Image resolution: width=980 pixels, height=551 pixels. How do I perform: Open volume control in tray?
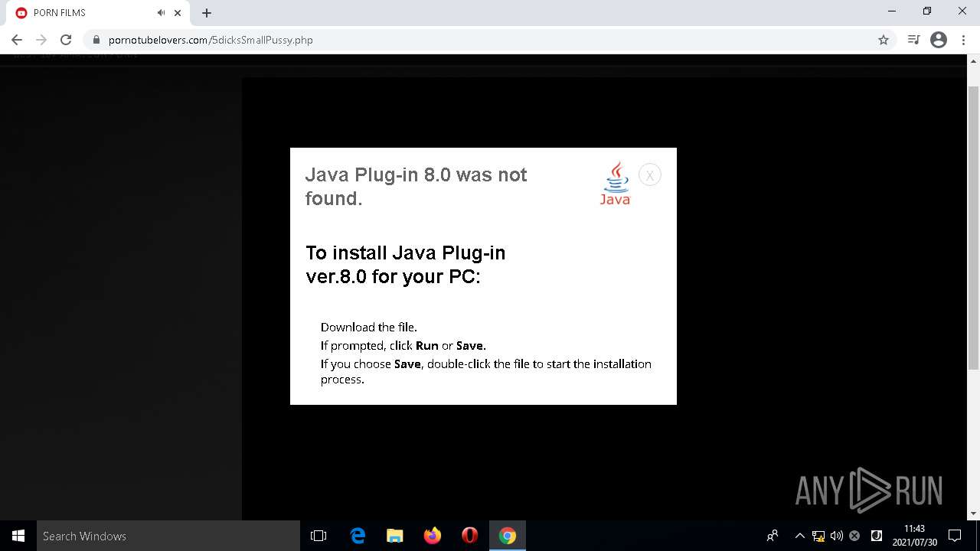[836, 536]
